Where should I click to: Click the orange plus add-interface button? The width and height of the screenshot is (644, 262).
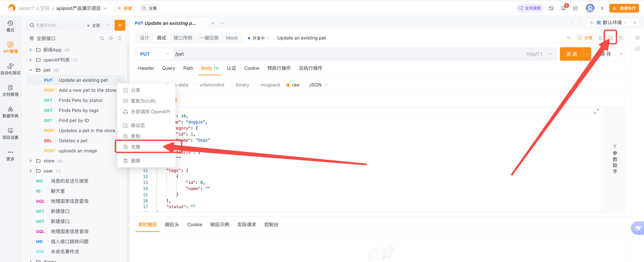(x=120, y=25)
